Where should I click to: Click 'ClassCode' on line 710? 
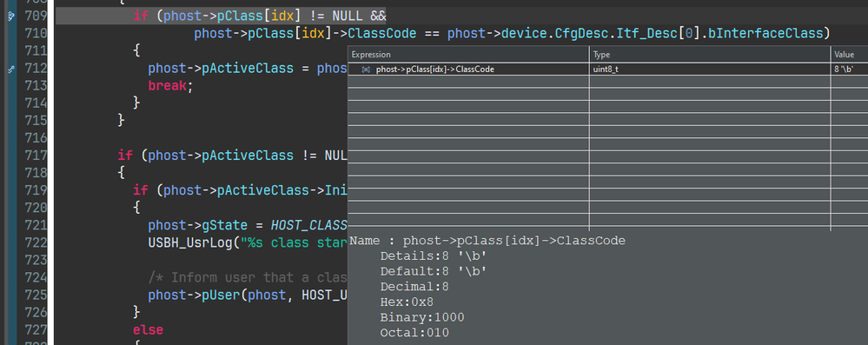pyautogui.click(x=382, y=33)
